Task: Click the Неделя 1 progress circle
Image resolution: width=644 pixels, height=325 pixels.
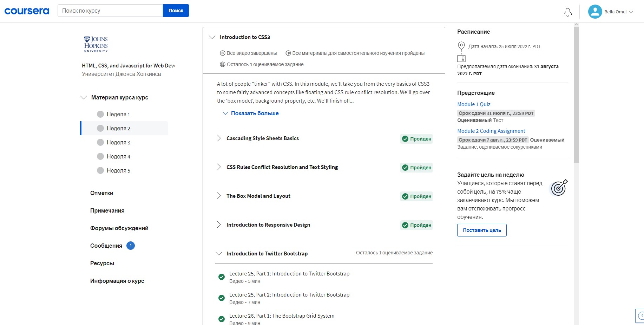Action: [100, 114]
